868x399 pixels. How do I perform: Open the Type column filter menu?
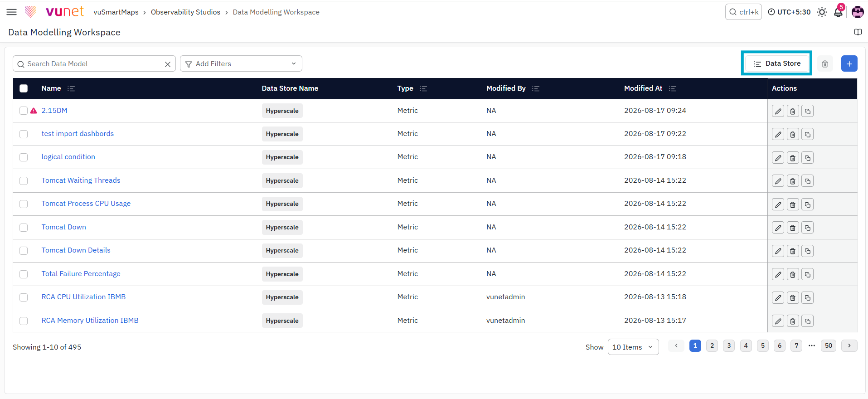423,88
